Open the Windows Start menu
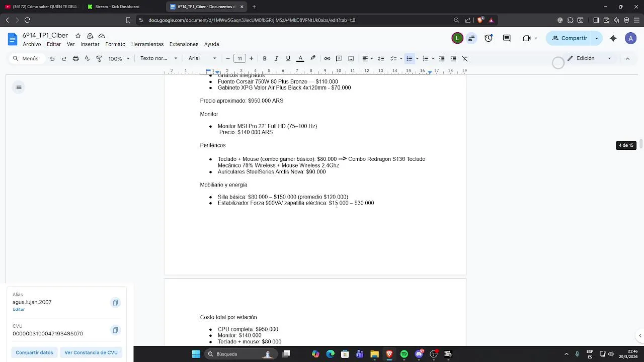Viewport: 644px width, 362px height. [x=196, y=354]
